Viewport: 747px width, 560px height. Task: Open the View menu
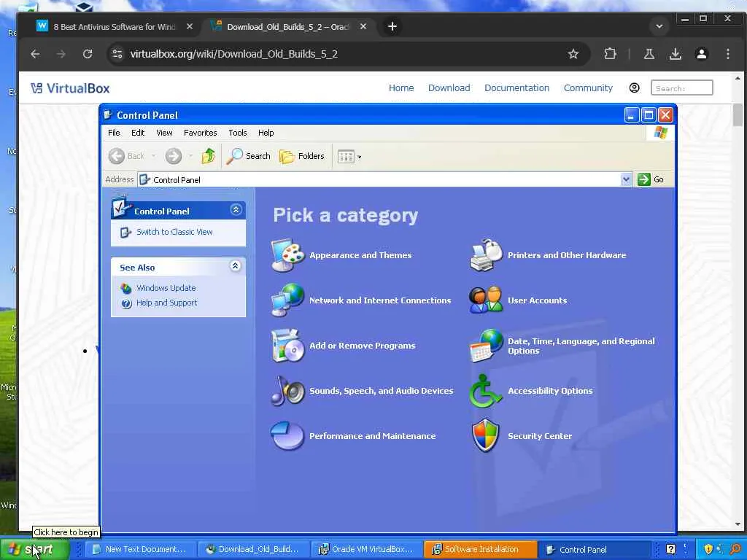point(164,133)
